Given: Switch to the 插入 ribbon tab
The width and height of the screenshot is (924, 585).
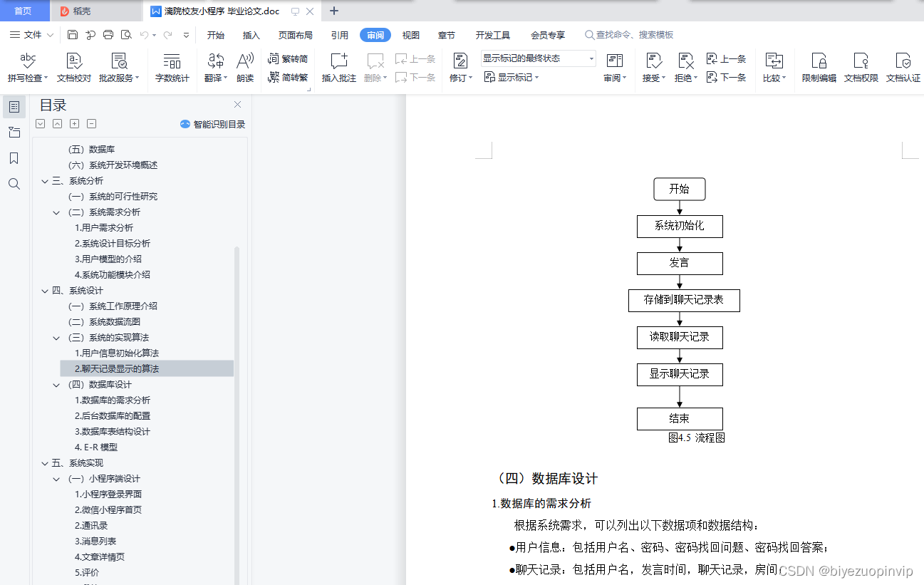Looking at the screenshot, I should click(251, 34).
